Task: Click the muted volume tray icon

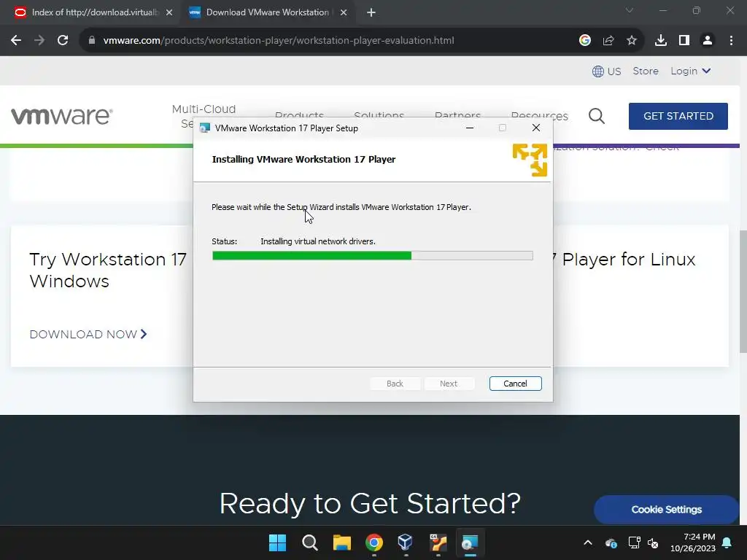Action: tap(653, 542)
